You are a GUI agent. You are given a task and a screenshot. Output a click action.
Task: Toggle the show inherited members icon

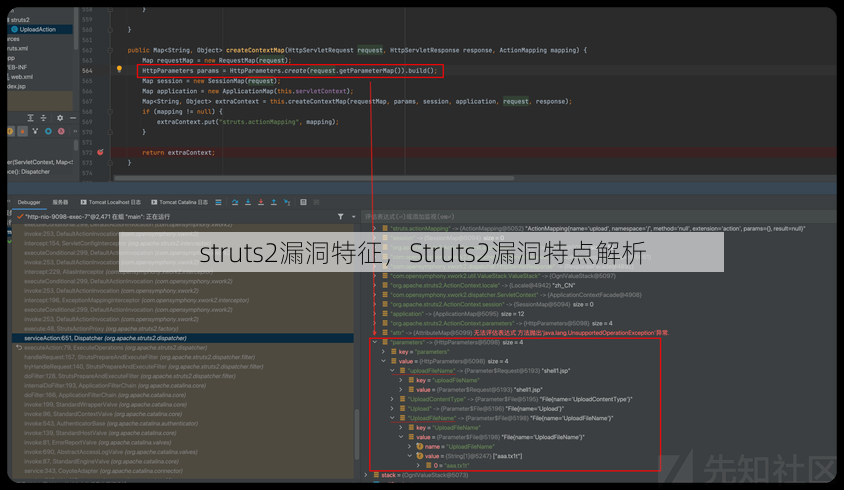(35, 131)
